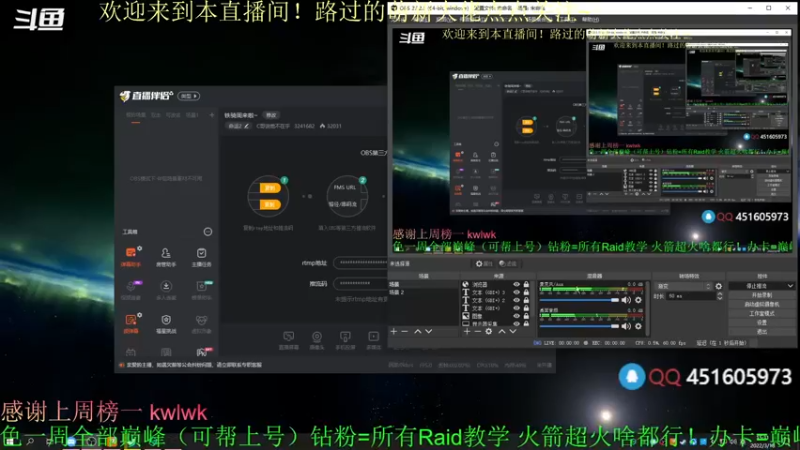Add a scene with the OBS scenes plus button
This screenshot has width=800, height=450.
point(393,332)
